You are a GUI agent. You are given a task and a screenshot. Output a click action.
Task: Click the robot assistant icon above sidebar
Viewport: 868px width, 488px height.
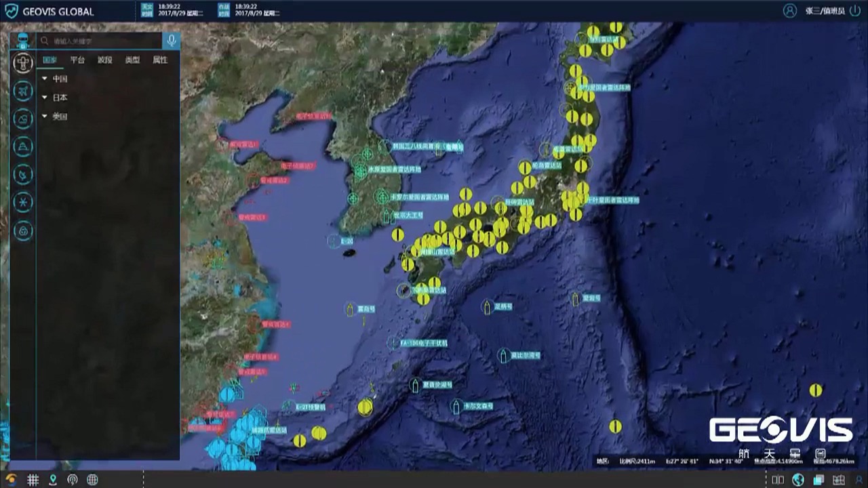tap(22, 39)
